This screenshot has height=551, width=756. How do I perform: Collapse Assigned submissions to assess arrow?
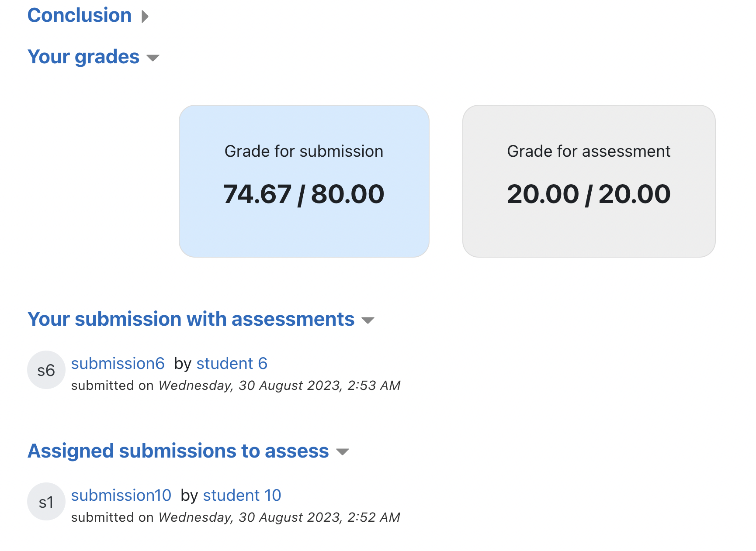click(343, 452)
